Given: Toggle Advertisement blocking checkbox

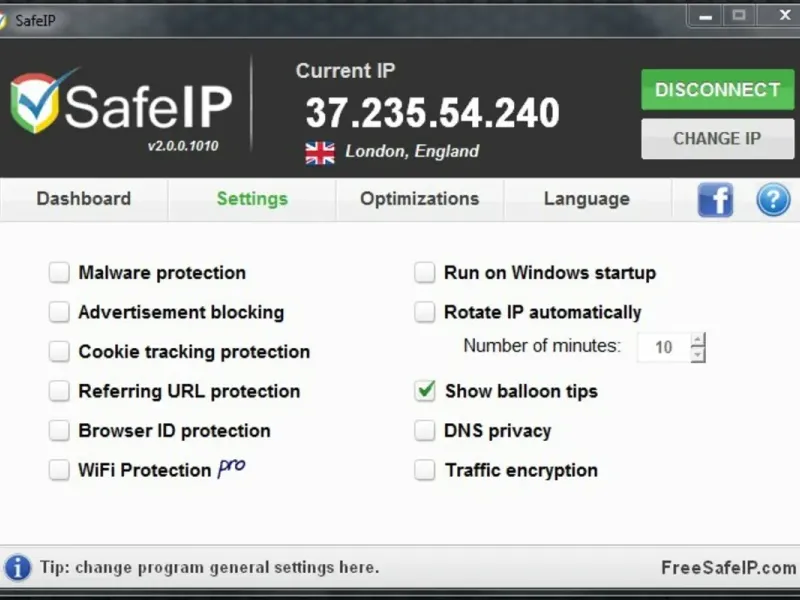Looking at the screenshot, I should [60, 312].
